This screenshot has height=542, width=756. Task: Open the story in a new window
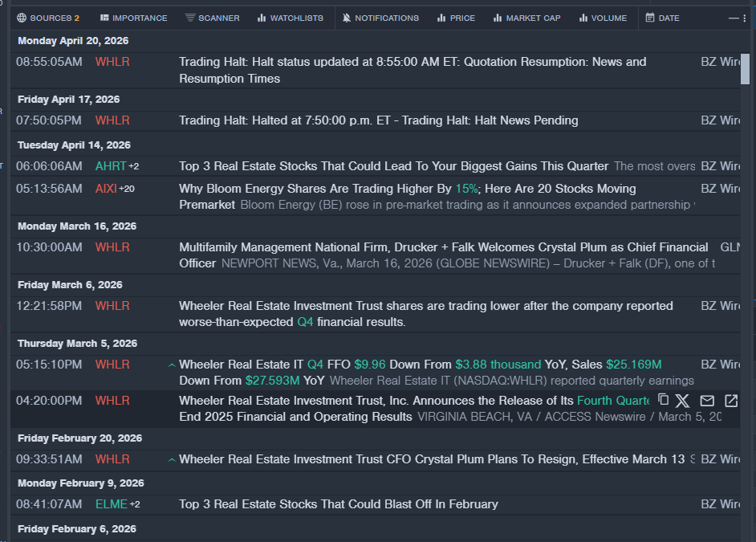(731, 400)
